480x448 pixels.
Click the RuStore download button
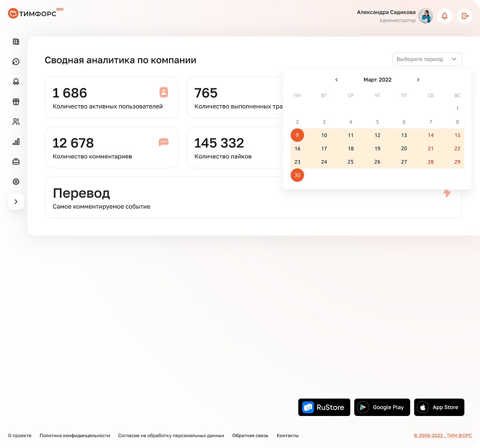point(323,407)
